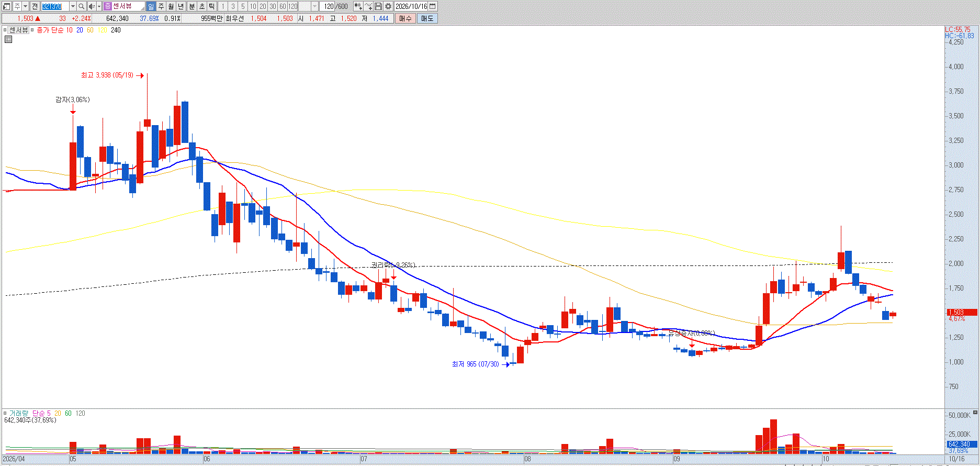Select the 30 interval button
Image resolution: width=980 pixels, height=466 pixels.
click(x=273, y=6)
